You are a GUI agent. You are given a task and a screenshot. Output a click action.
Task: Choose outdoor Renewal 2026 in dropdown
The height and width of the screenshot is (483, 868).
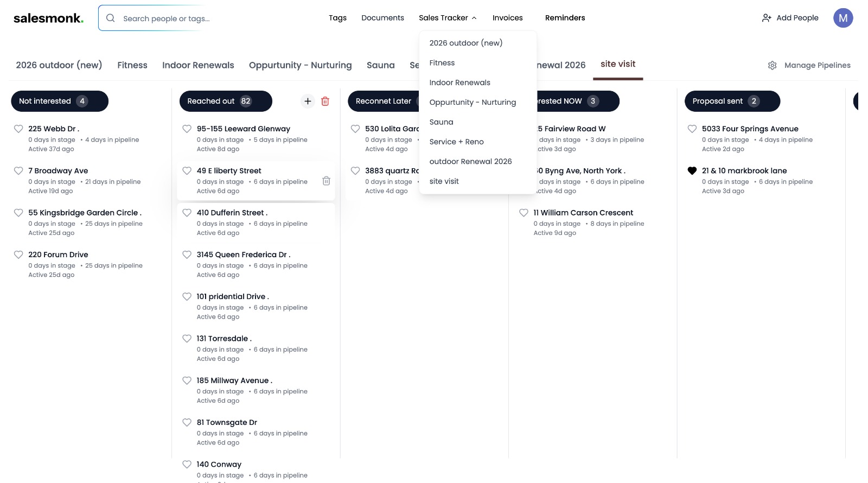tap(470, 161)
